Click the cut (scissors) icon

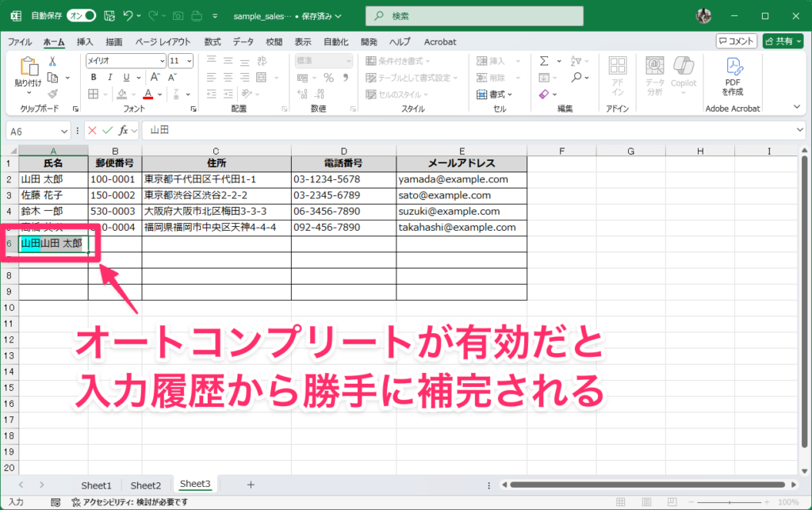[x=52, y=61]
